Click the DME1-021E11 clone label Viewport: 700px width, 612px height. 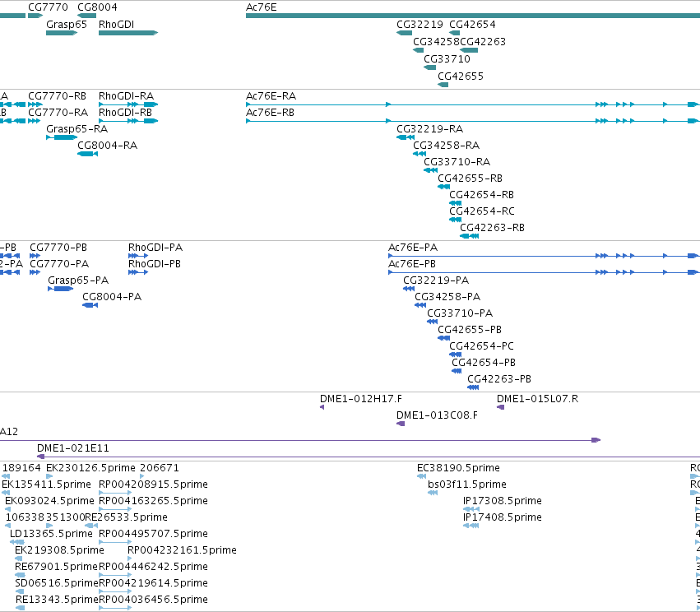72,447
